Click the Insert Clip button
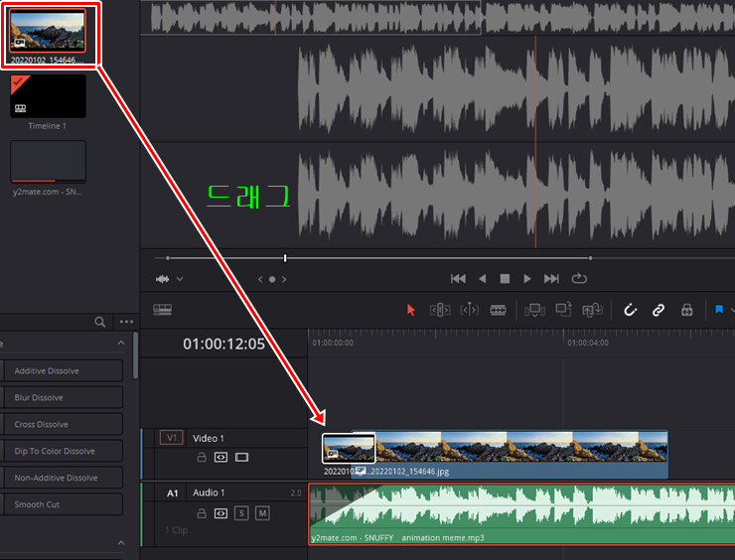The width and height of the screenshot is (735, 560). point(534,310)
